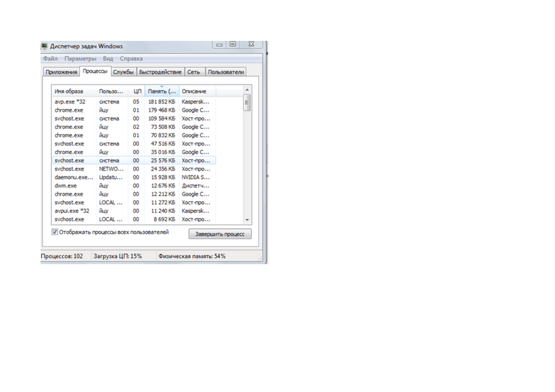This screenshot has width=555, height=392.
Task: Switch to the Пользователи tab
Action: (x=226, y=72)
